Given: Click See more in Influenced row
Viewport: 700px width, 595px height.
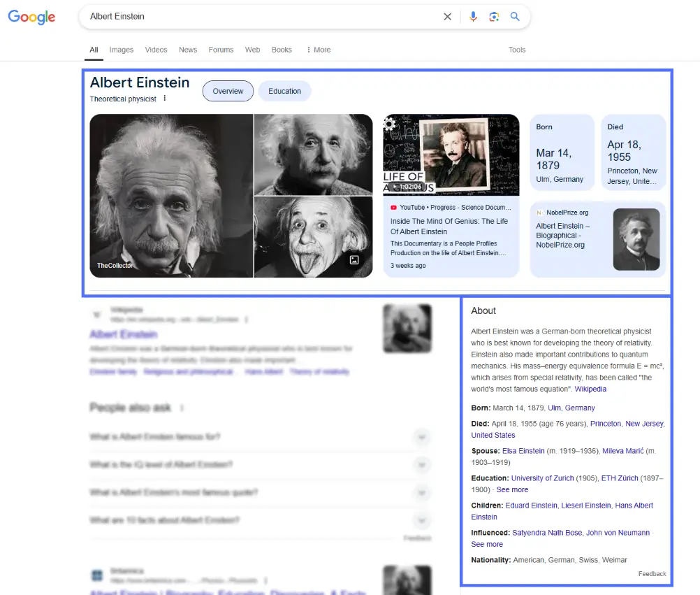Looking at the screenshot, I should [487, 544].
